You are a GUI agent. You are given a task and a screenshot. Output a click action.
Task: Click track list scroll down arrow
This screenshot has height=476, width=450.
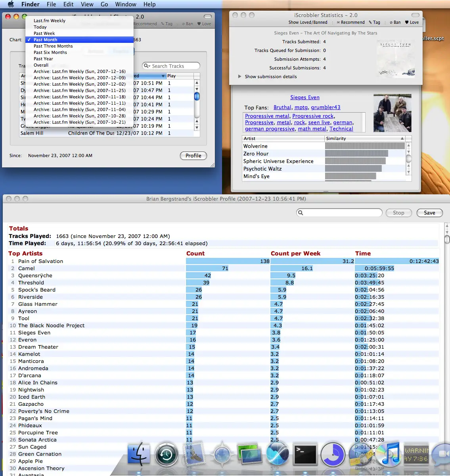pos(197,127)
